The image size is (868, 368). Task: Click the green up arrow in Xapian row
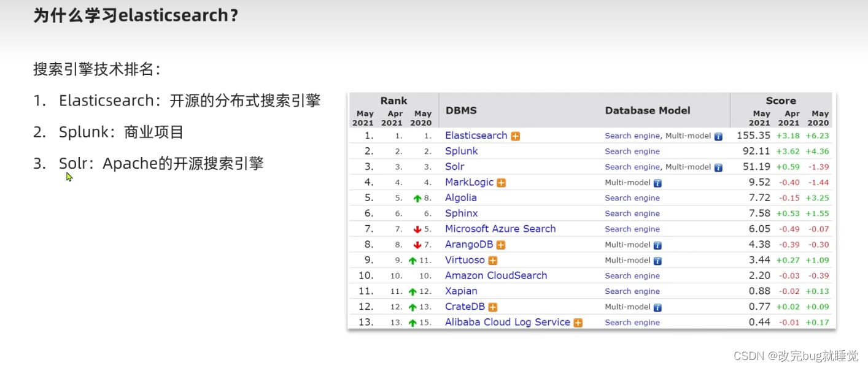coord(413,292)
